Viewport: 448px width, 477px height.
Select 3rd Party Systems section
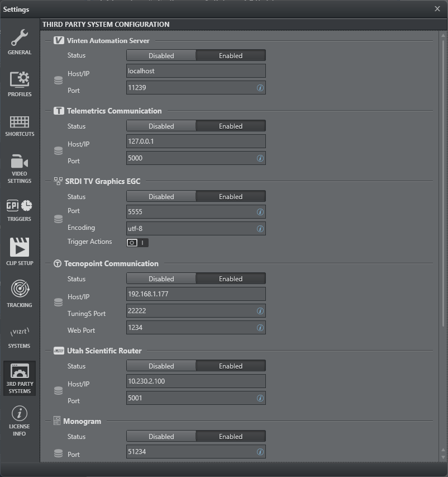point(20,378)
